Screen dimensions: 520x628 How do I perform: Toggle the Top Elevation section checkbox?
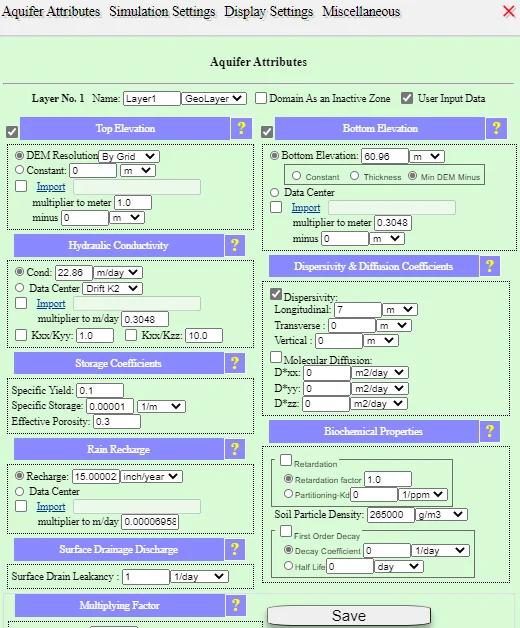(x=12, y=132)
